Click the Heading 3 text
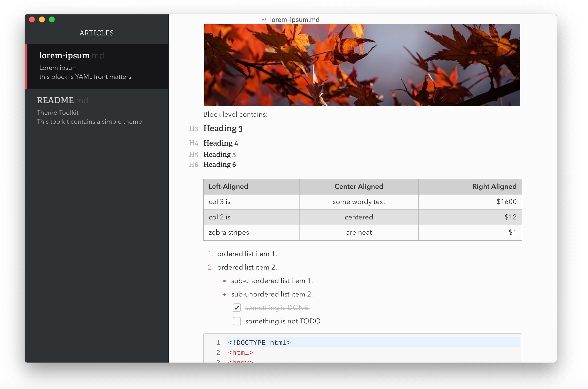This screenshot has width=588, height=389. click(223, 128)
